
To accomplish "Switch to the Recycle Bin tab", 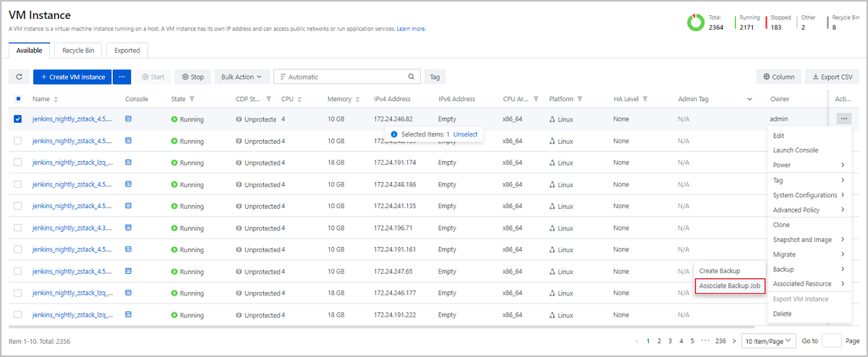I will coord(78,50).
